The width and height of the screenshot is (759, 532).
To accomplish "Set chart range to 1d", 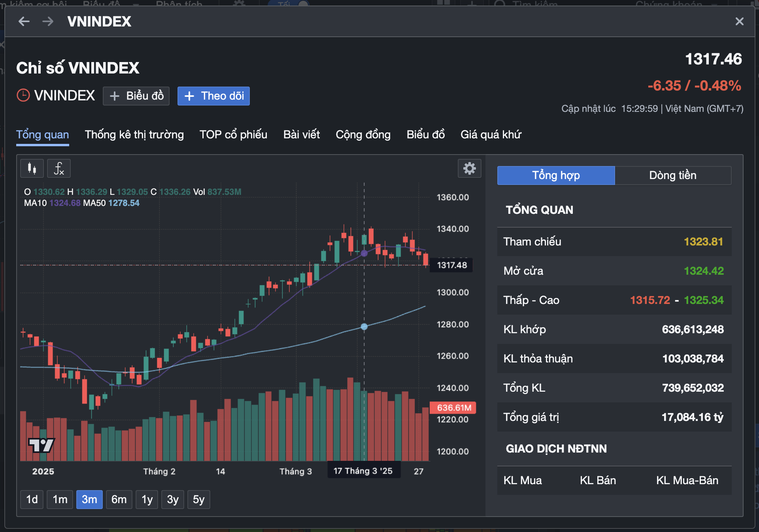I will [32, 500].
